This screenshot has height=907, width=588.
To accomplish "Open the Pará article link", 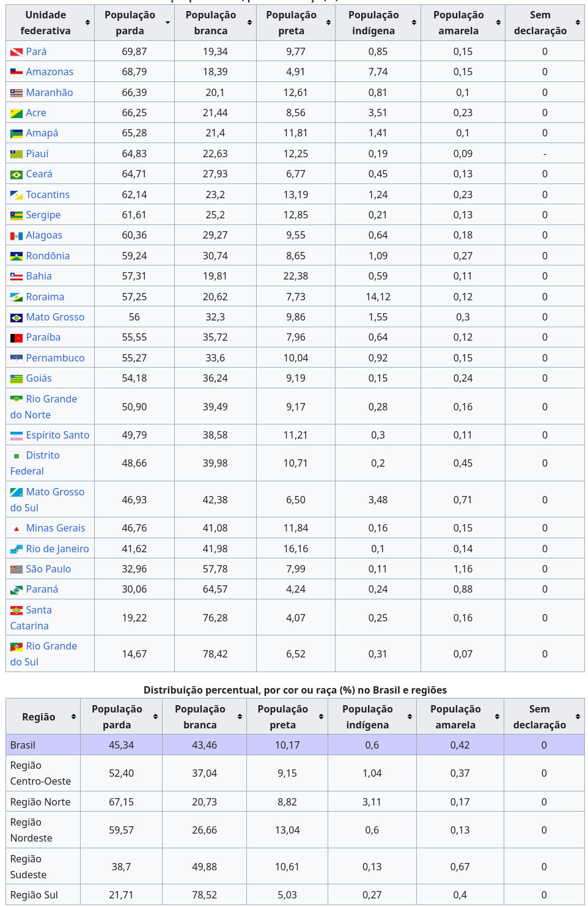I will point(36,52).
